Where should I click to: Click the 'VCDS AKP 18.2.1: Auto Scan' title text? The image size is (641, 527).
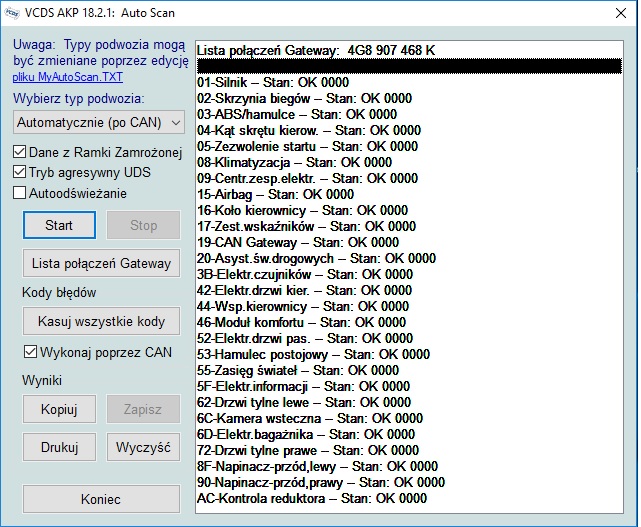tap(100, 13)
